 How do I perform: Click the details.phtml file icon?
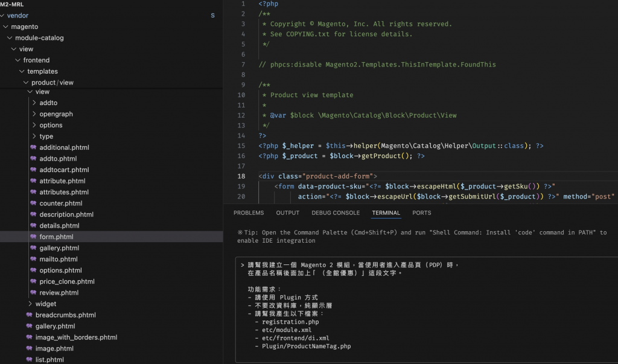(34, 225)
